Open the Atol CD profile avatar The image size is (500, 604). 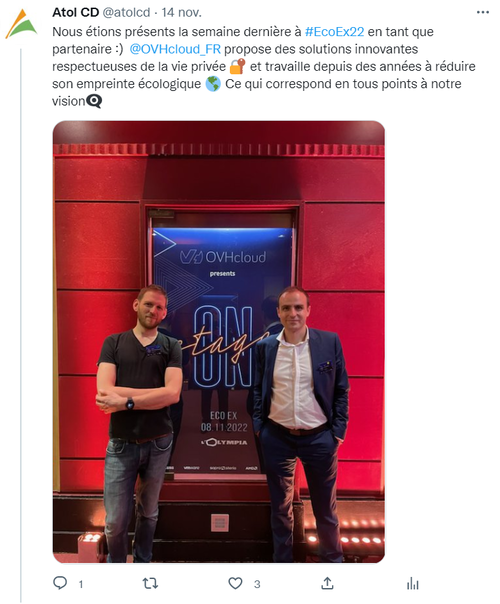tap(21, 24)
